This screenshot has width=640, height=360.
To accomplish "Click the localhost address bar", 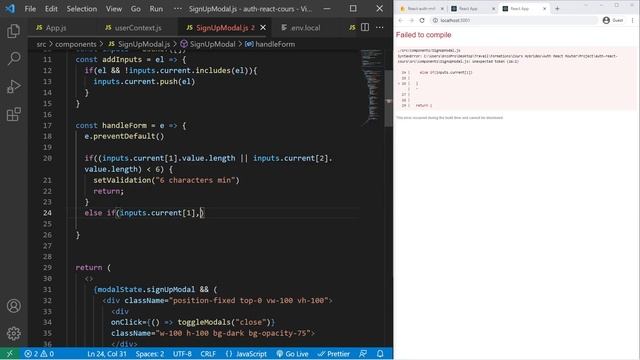I will (514, 20).
